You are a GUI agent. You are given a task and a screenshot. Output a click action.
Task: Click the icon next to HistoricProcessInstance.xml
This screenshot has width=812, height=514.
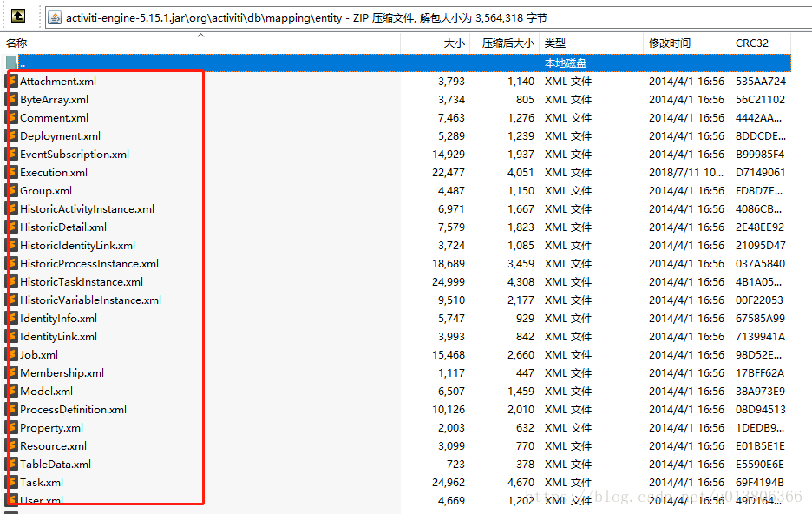click(11, 264)
